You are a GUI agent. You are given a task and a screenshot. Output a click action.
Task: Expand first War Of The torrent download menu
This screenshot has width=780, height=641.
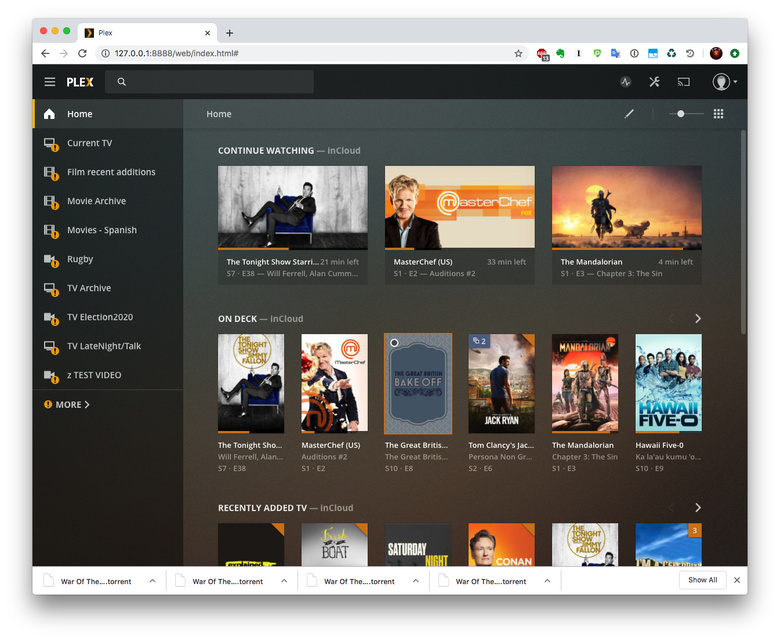click(x=153, y=581)
